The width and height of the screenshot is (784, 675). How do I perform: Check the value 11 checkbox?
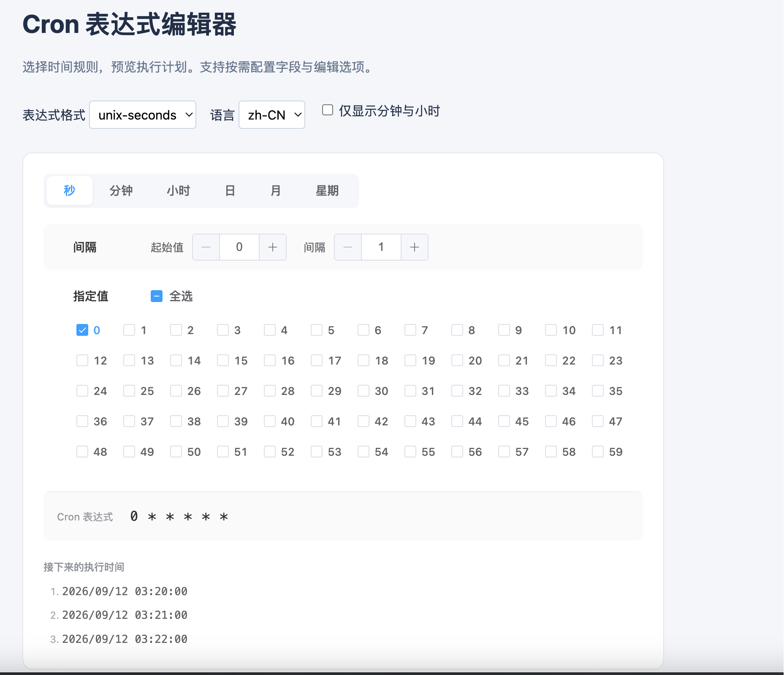click(x=598, y=330)
